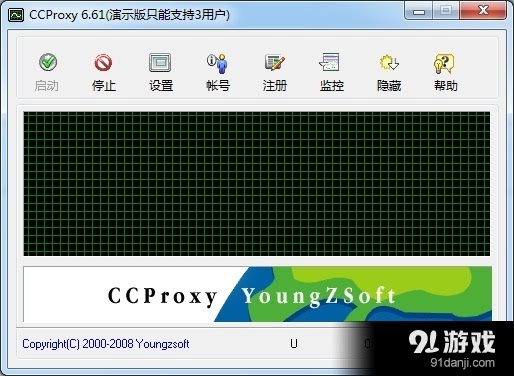The height and width of the screenshot is (376, 514).
Task: Close the CCProxy window
Action: tap(483, 11)
